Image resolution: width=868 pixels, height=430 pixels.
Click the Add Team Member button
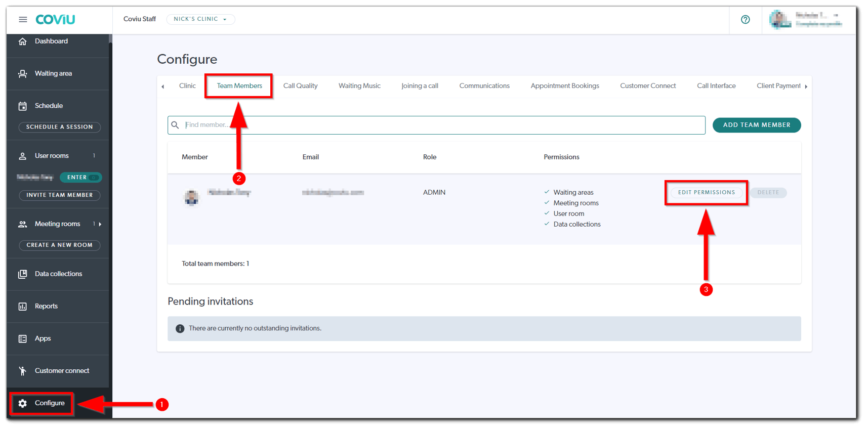click(757, 125)
